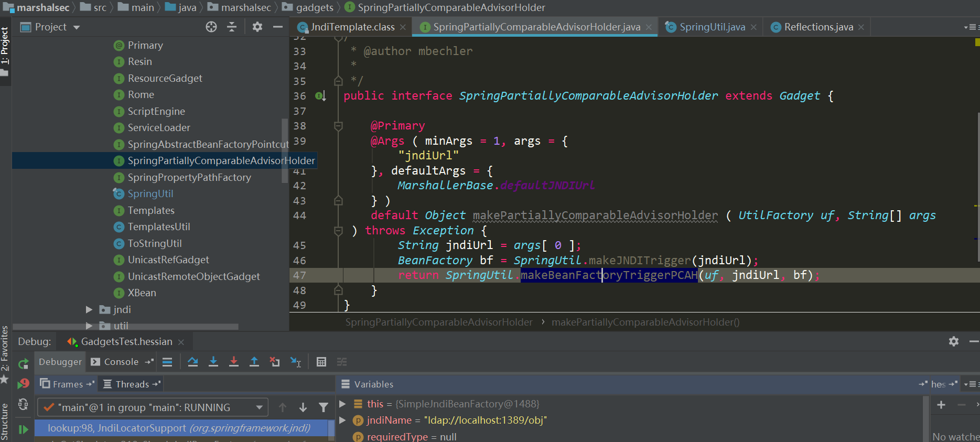Open the Evaluate Expression calculator icon
Screen dimensions: 980x442
click(x=321, y=362)
